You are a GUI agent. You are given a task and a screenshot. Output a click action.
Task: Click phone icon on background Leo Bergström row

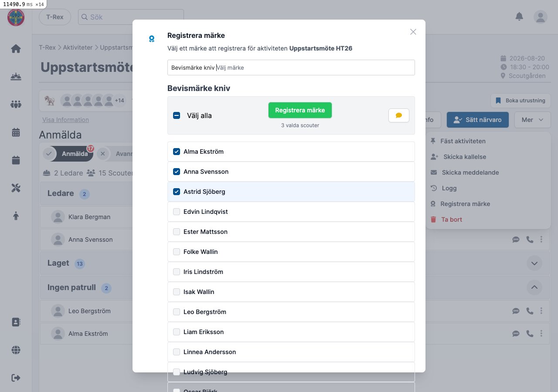pyautogui.click(x=530, y=311)
